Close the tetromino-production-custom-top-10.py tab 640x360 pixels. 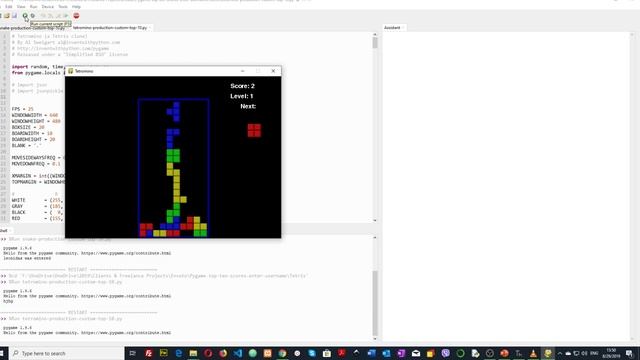coord(150,28)
